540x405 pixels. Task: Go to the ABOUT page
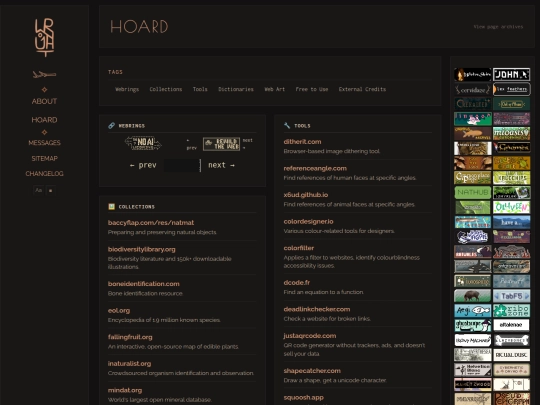pyautogui.click(x=44, y=101)
